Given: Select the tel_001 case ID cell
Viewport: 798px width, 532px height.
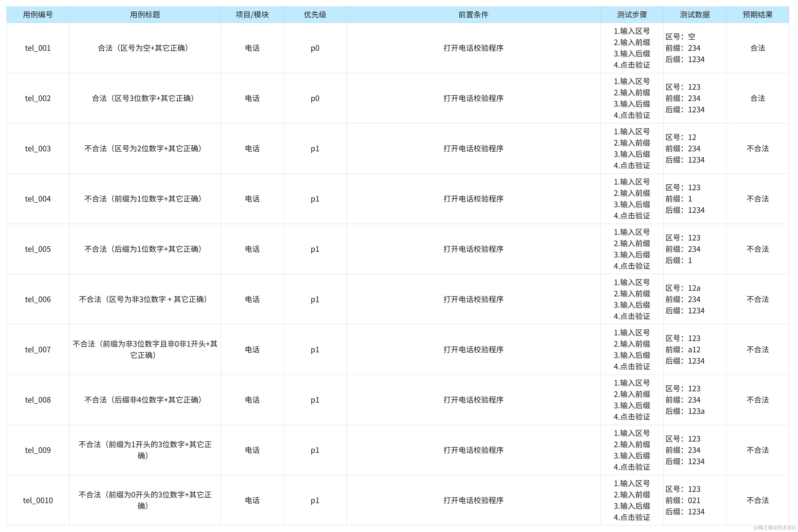Looking at the screenshot, I should pos(38,48).
